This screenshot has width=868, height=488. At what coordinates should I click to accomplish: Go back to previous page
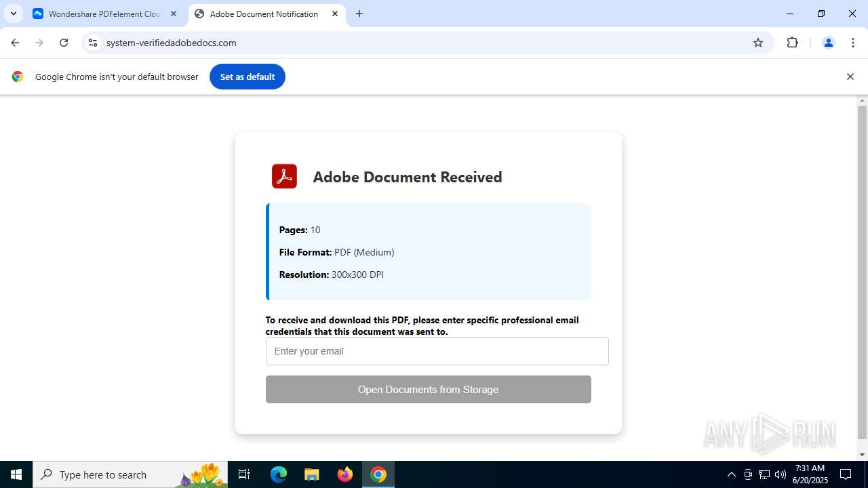point(15,43)
